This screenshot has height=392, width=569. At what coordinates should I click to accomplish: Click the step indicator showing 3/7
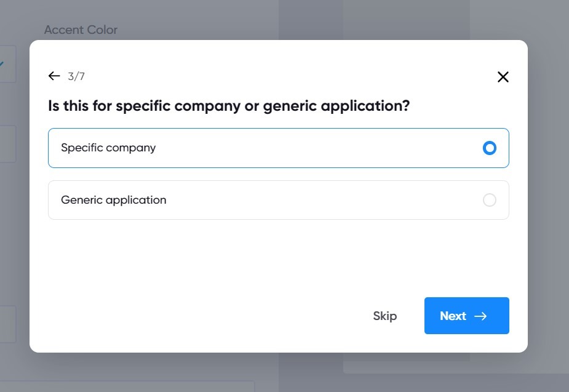point(77,76)
